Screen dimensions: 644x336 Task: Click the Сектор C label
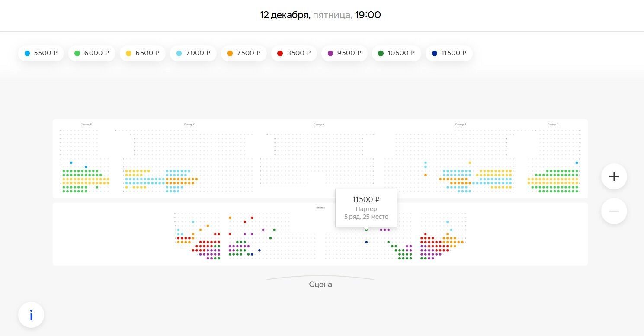coord(189,125)
